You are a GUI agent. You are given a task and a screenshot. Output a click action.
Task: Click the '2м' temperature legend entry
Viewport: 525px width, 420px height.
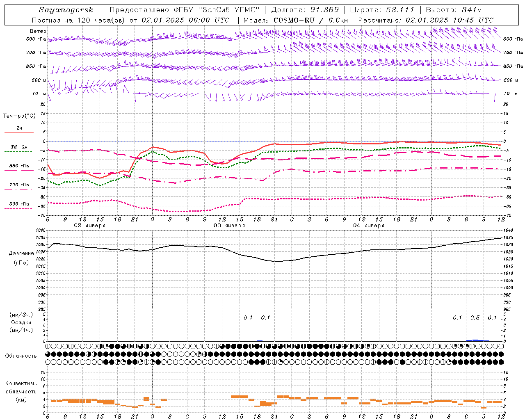coord(19,128)
